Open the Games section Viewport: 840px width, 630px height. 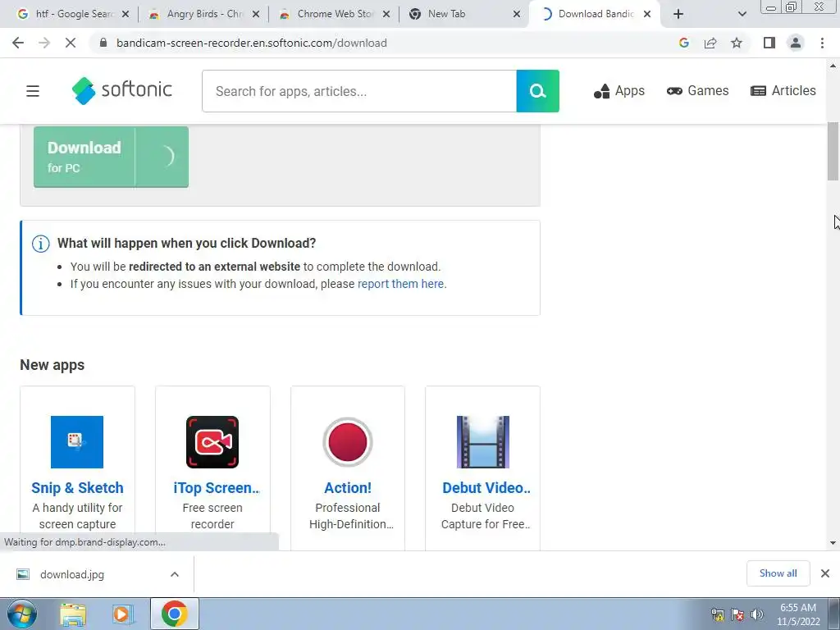tap(697, 90)
